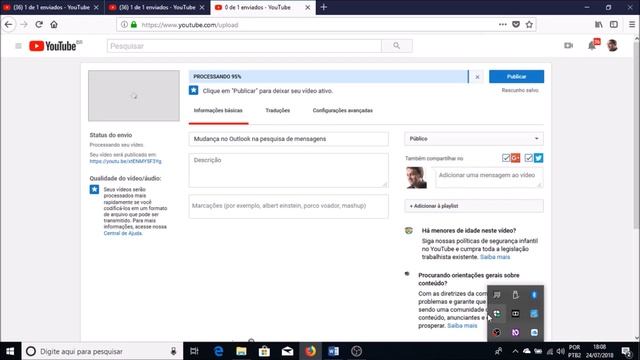
Task: Click 'Adicionar uma mensagem ao vídeo' box
Action: [489, 178]
